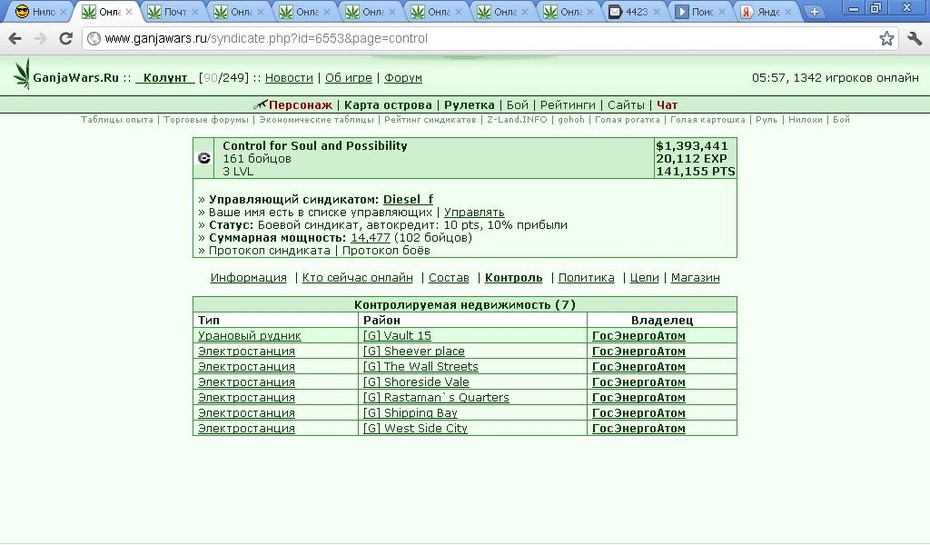Open the browser wrench settings menu

point(915,39)
